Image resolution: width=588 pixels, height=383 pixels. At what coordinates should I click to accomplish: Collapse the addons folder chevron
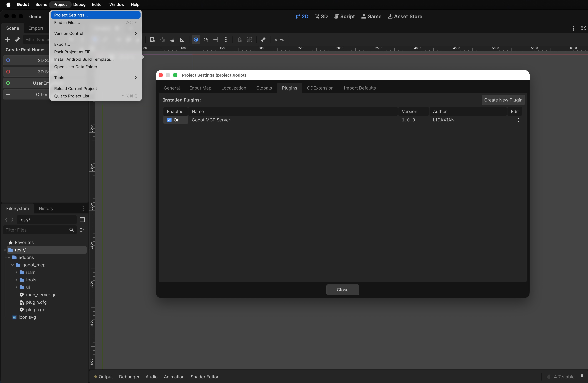click(x=9, y=257)
